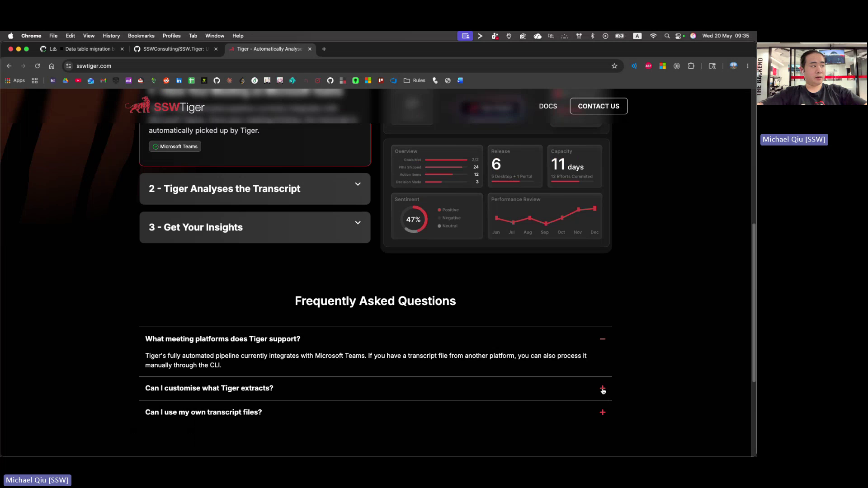868x488 pixels.
Task: Close the Tiger - Automatically Analyse tab
Action: tap(310, 49)
